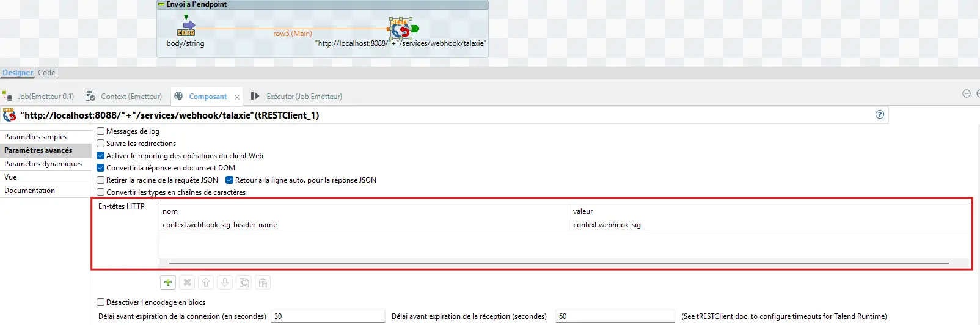Image resolution: width=980 pixels, height=325 pixels.
Task: Click the green output connector on tRESTClient
Action: (x=415, y=29)
